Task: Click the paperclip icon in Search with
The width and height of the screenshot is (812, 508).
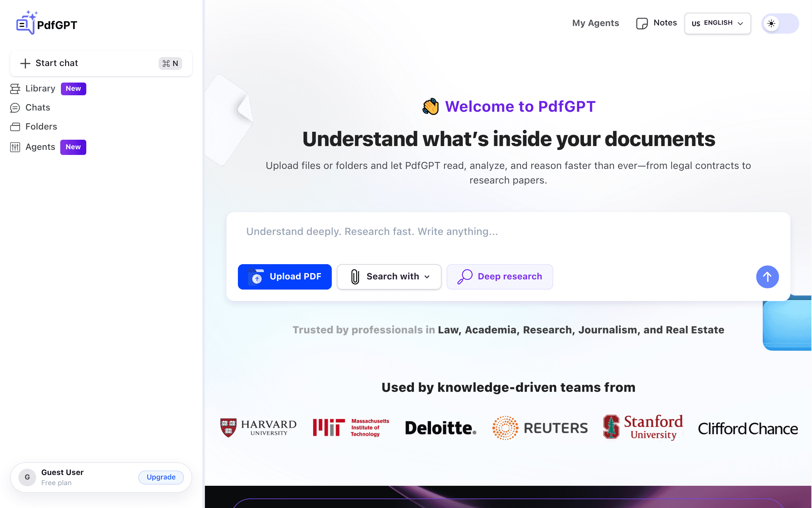Action: [x=355, y=277]
